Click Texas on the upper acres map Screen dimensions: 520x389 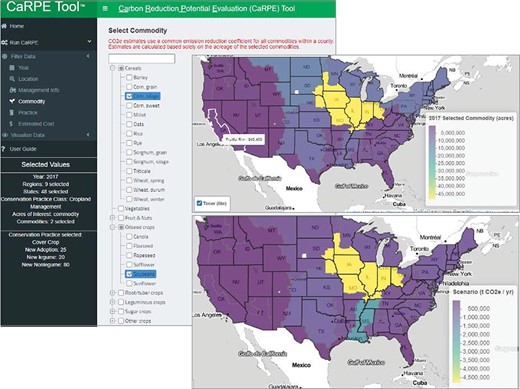[311, 157]
